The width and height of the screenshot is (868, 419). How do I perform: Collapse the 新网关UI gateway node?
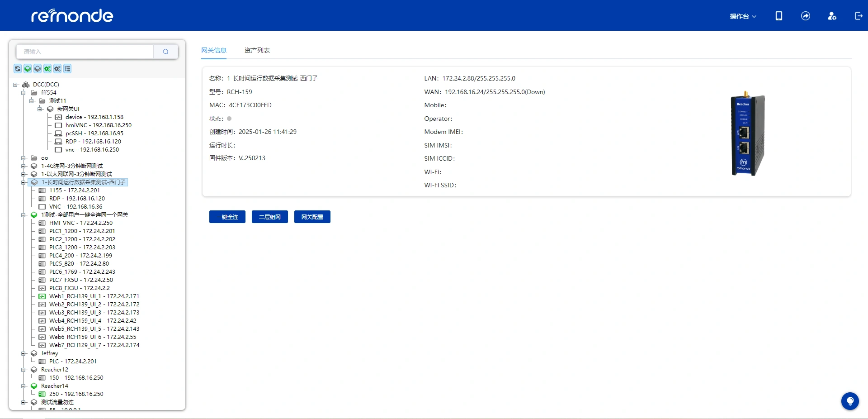tap(40, 109)
